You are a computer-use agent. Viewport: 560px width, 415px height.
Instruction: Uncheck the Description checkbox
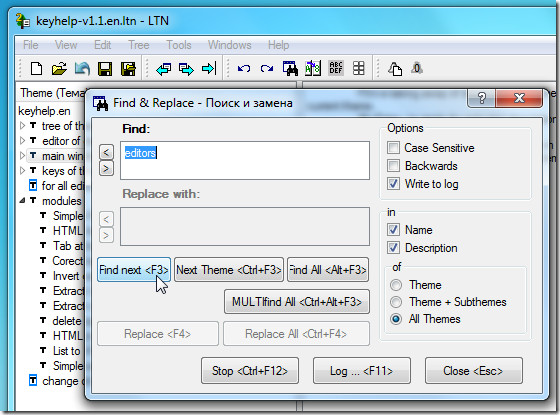pyautogui.click(x=393, y=248)
